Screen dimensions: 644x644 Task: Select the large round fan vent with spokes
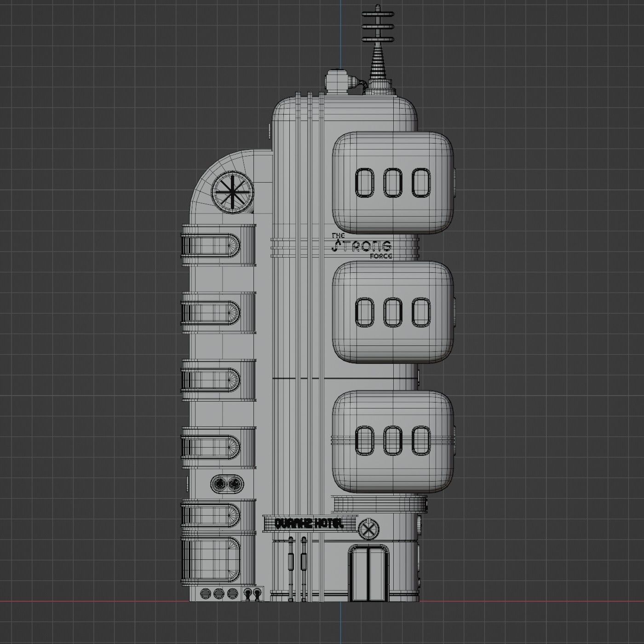point(233,192)
